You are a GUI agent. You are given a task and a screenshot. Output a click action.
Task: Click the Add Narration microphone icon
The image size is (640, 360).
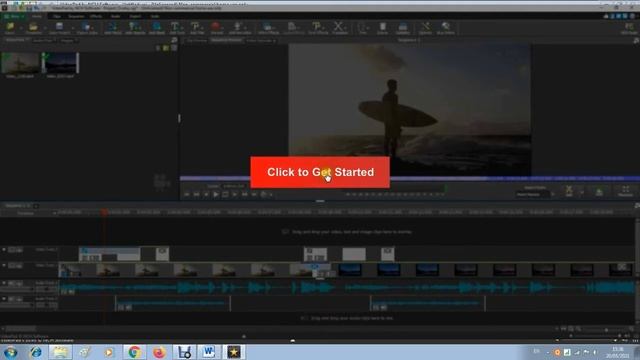pyautogui.click(x=240, y=28)
